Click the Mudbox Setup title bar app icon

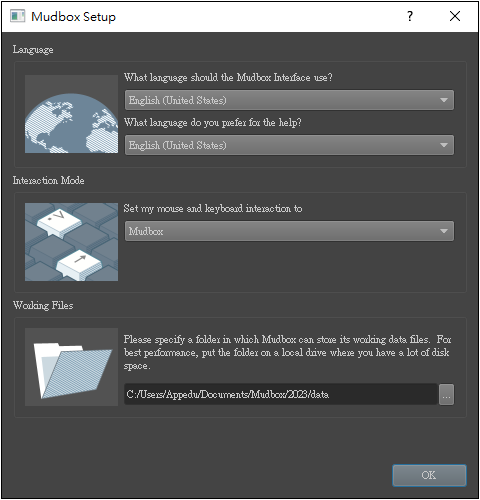tap(17, 16)
